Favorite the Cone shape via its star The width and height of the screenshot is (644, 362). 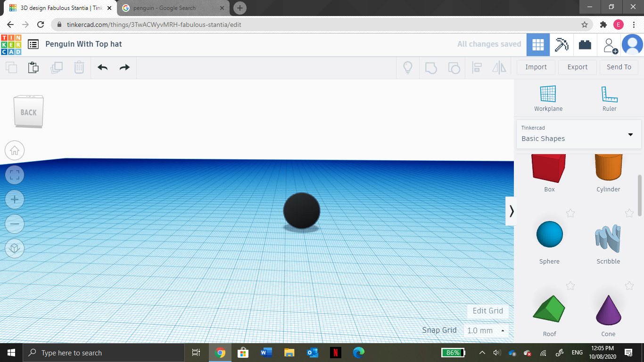[x=629, y=286]
